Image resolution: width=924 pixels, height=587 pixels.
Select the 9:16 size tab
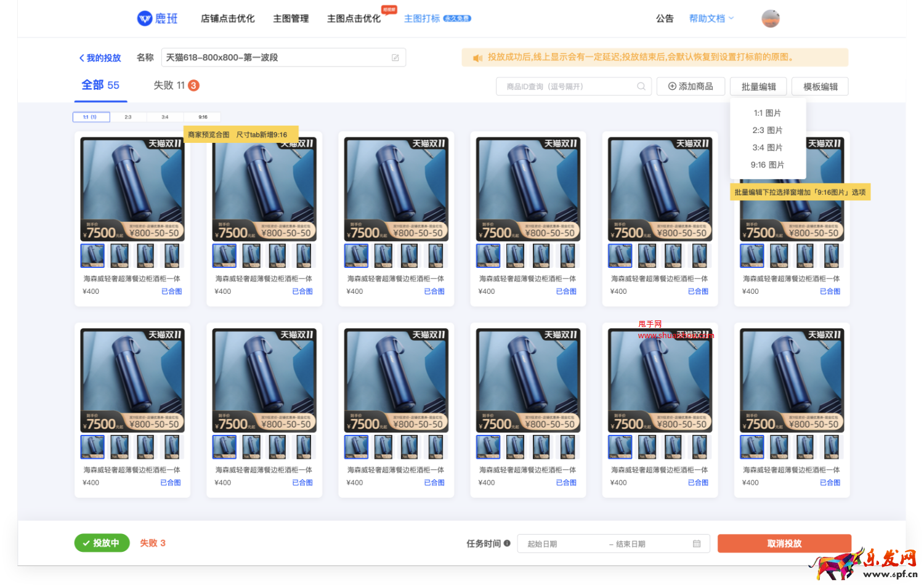pyautogui.click(x=203, y=117)
